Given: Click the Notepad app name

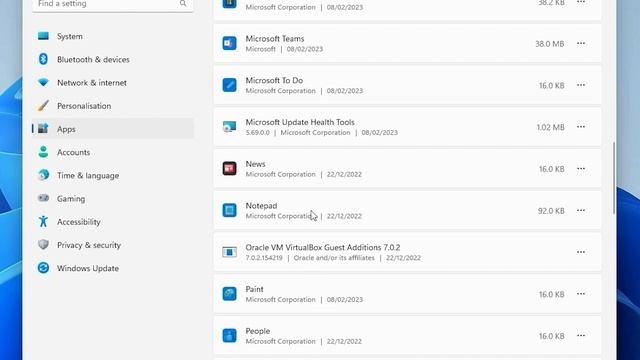Looking at the screenshot, I should coord(261,206).
